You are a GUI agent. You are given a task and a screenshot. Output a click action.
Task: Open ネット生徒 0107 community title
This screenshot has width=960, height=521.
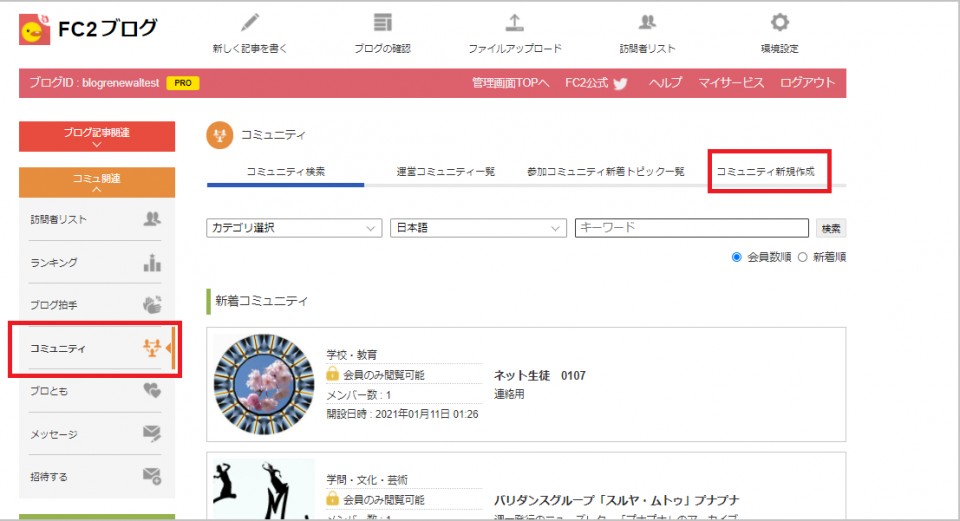pos(539,375)
